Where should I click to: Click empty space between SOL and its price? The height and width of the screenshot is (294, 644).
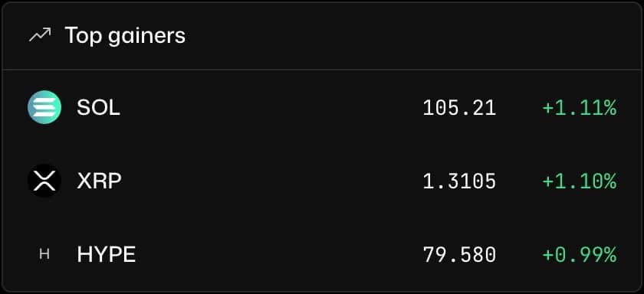[x=271, y=108]
